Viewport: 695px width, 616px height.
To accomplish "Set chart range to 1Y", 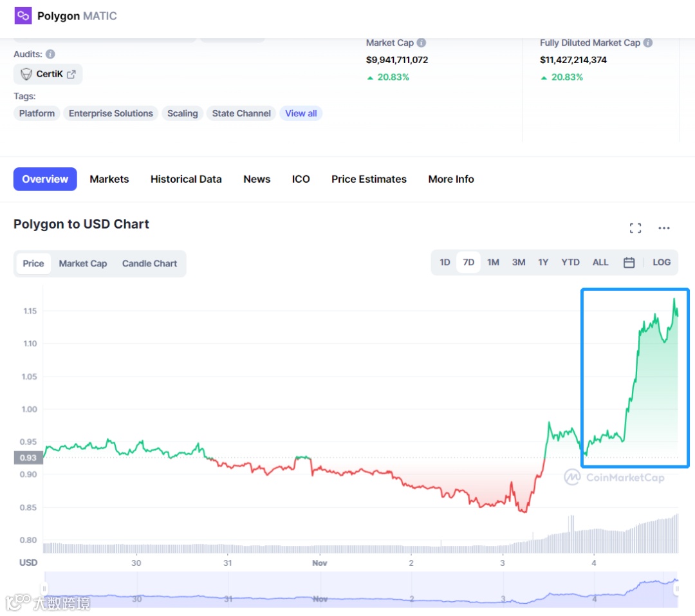I will [543, 263].
